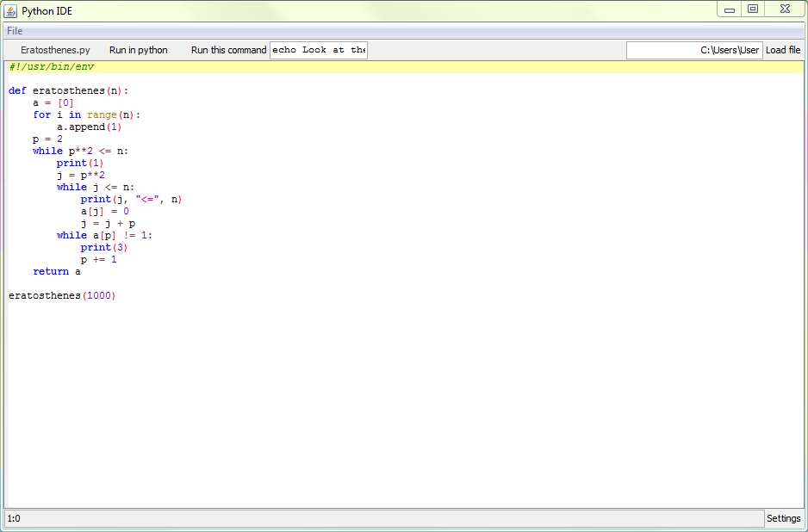The height and width of the screenshot is (532, 808).
Task: Click the eratosthenes(1000) call line
Action: 62,295
